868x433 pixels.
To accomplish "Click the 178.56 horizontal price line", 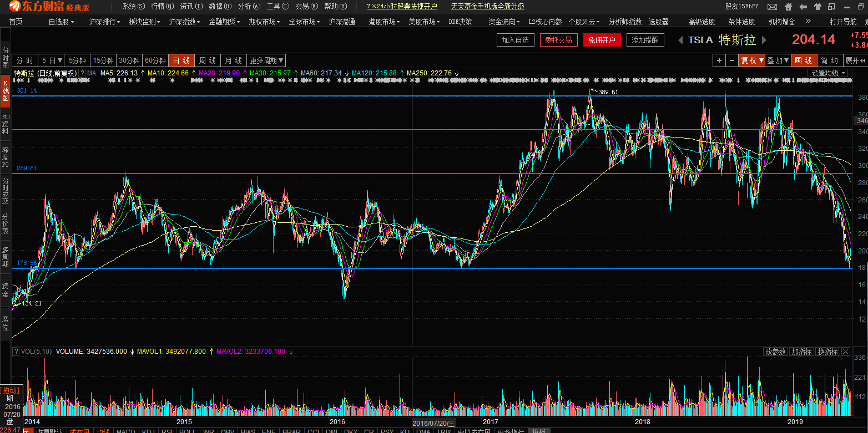I will tap(432, 268).
